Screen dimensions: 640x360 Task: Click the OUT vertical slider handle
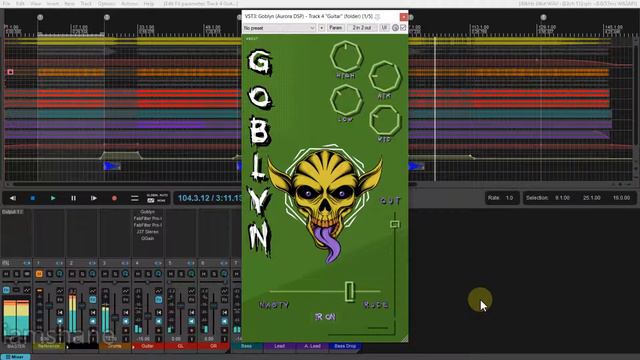coord(395,224)
